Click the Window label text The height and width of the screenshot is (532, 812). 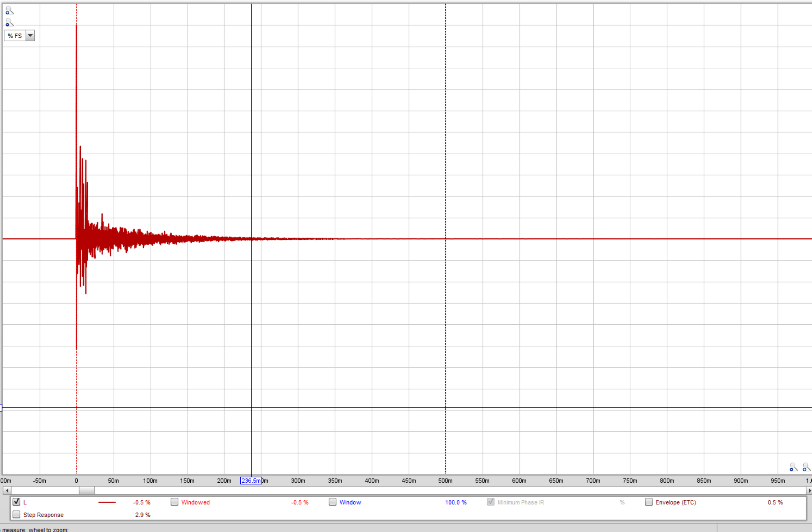[x=350, y=502]
